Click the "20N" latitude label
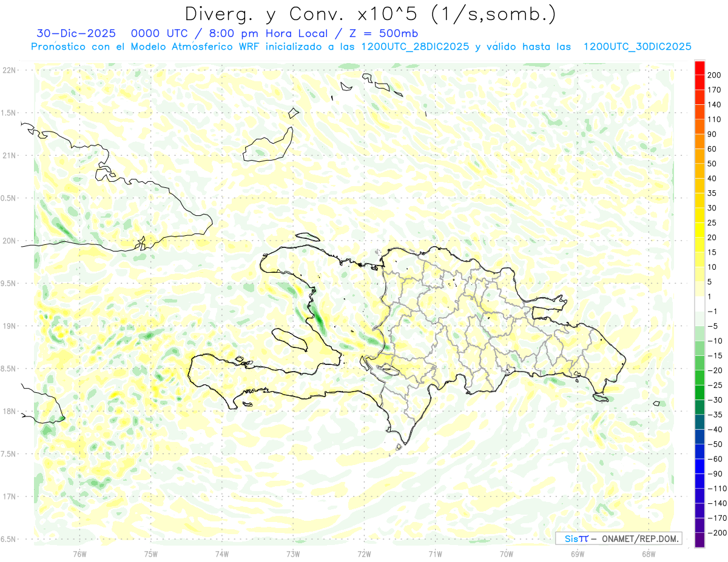Viewport: 728px width, 562px height. [9, 241]
